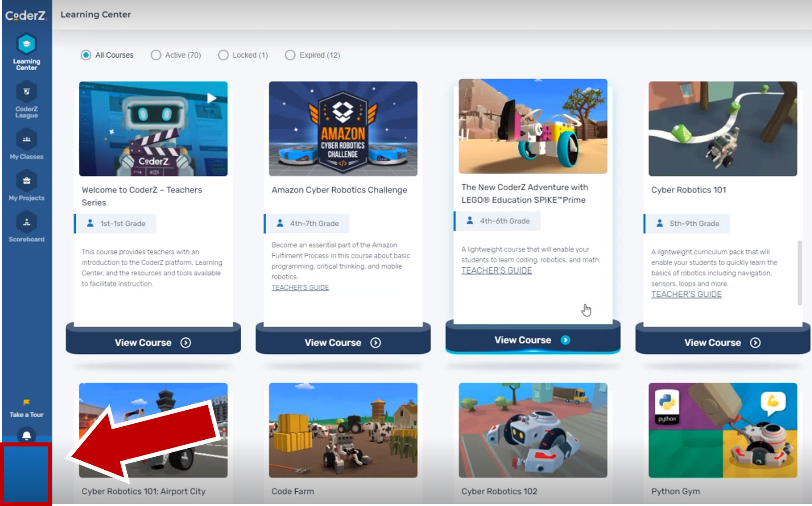812x506 pixels.
Task: Click the 1st-1st Grade tag
Action: [116, 223]
